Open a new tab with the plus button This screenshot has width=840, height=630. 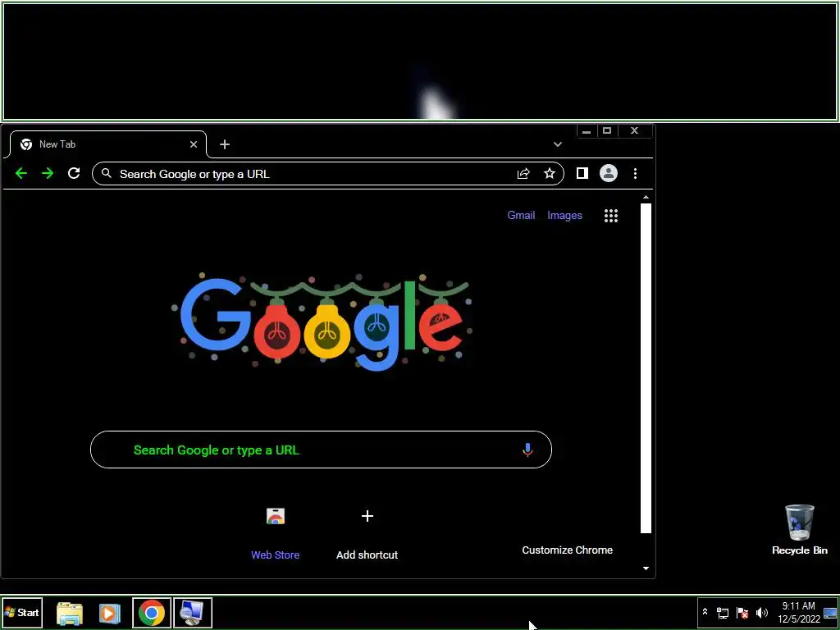(225, 144)
